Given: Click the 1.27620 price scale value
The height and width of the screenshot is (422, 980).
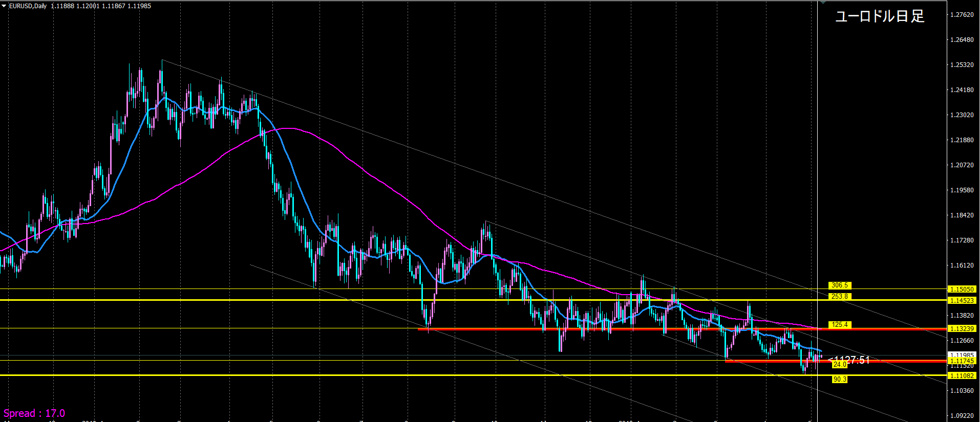Looking at the screenshot, I should (962, 15).
